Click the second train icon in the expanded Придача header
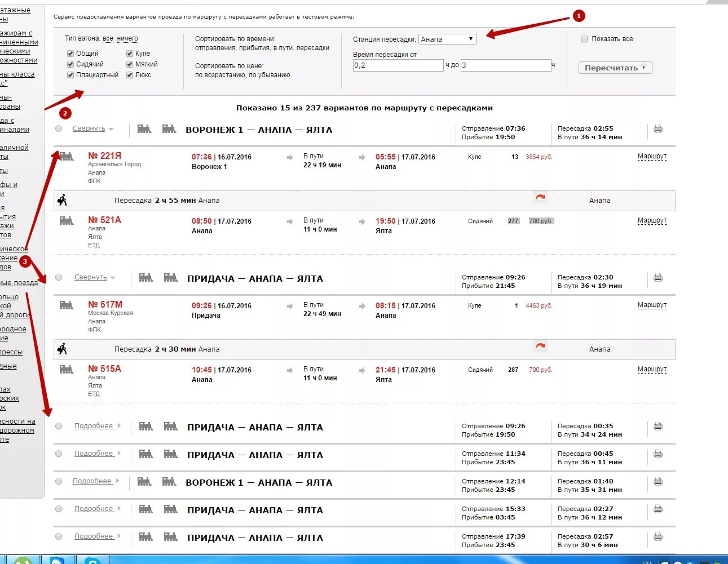 tap(171, 278)
